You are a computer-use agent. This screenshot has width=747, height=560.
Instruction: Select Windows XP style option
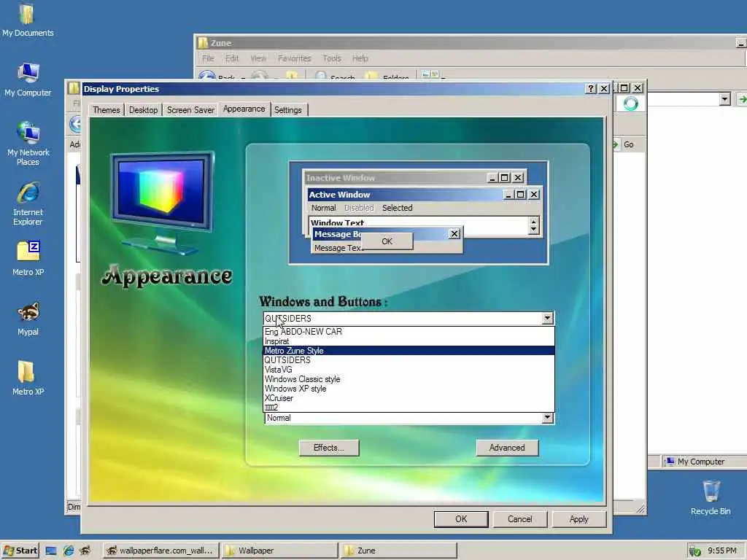409,389
